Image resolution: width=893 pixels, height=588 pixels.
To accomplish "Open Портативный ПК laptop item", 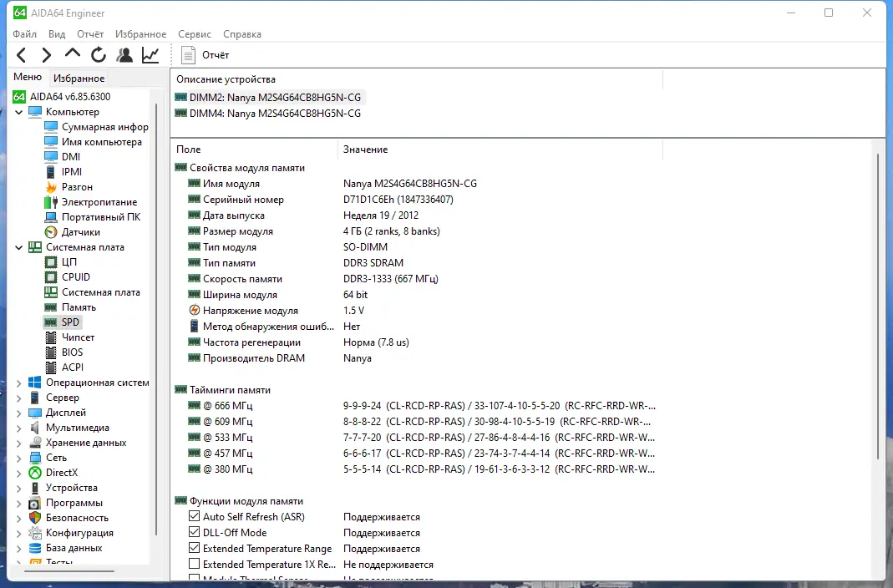I will pos(92,217).
